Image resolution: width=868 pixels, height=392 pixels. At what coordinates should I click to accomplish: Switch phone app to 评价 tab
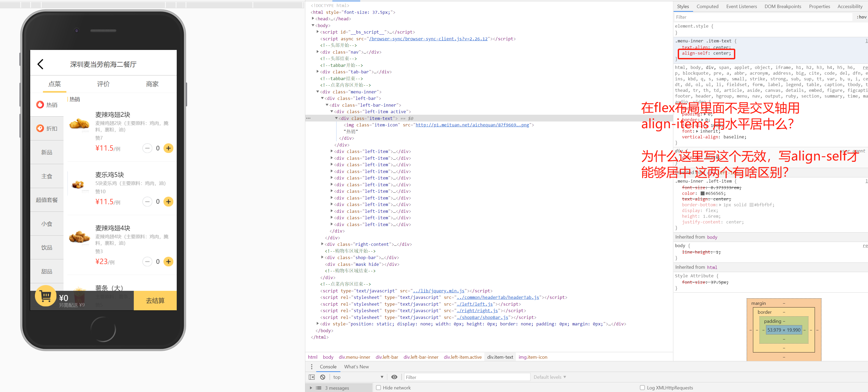(x=103, y=84)
